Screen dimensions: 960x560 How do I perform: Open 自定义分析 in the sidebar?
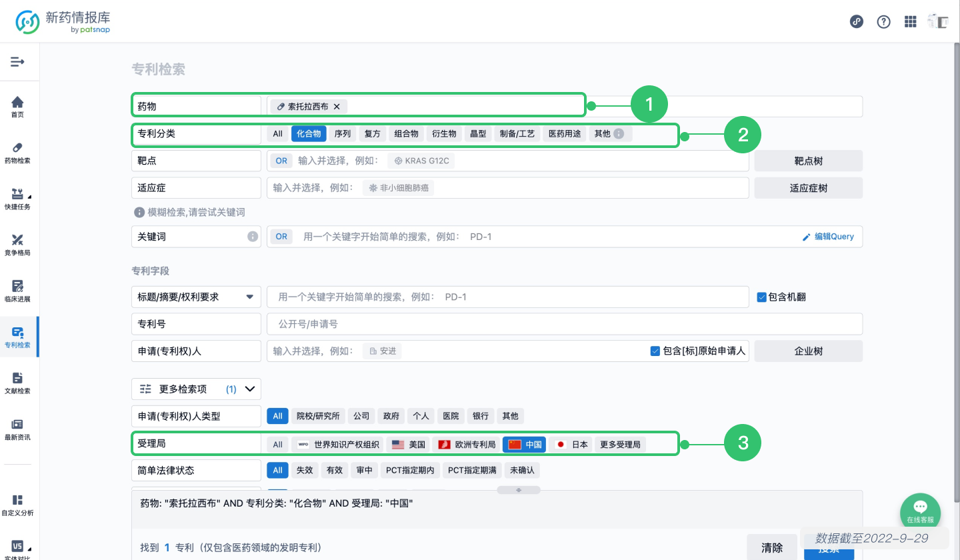point(17,505)
